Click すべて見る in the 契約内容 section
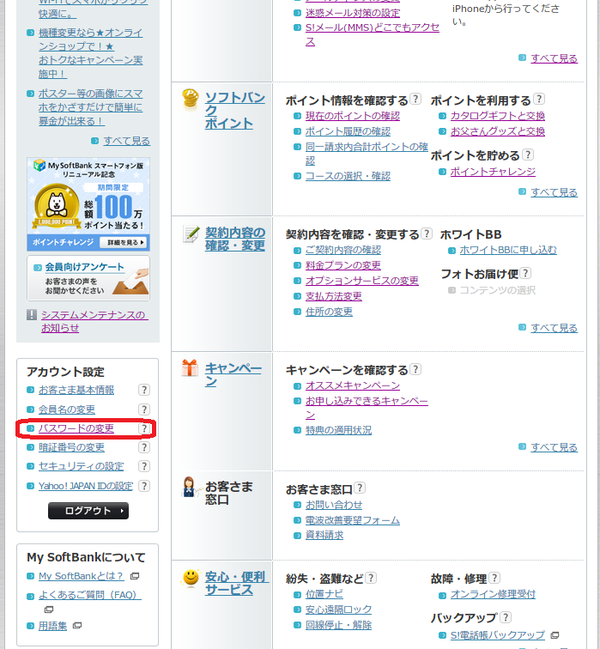This screenshot has width=600, height=649. tap(554, 328)
